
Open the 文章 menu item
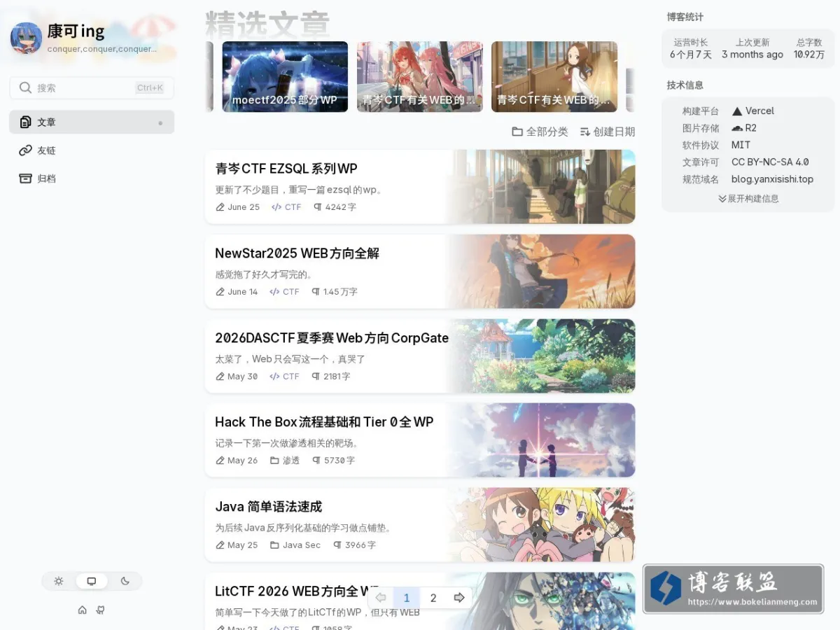point(92,122)
